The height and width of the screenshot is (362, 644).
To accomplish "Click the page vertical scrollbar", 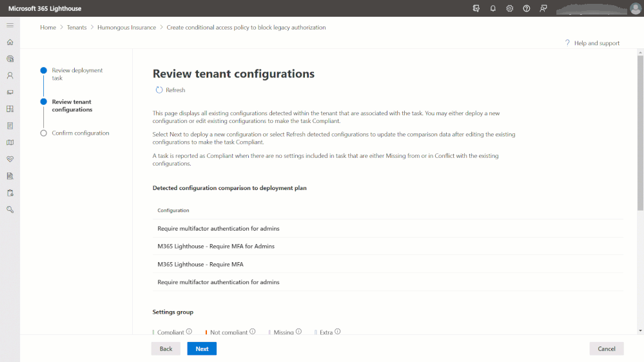I will (640, 133).
